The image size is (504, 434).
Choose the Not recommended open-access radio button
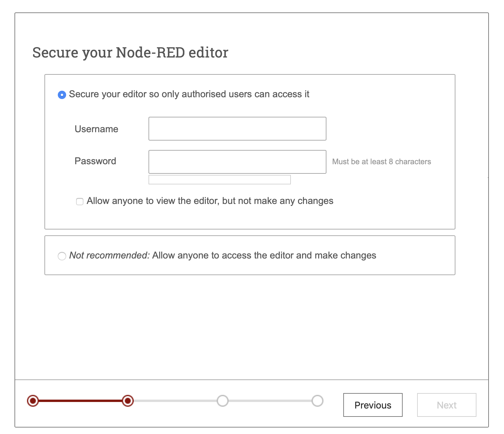pos(62,256)
